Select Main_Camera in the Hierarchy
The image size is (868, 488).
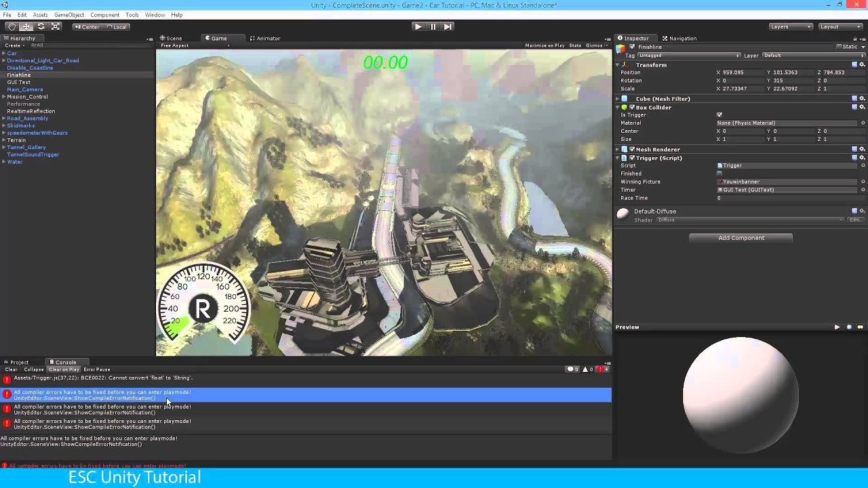pos(24,89)
